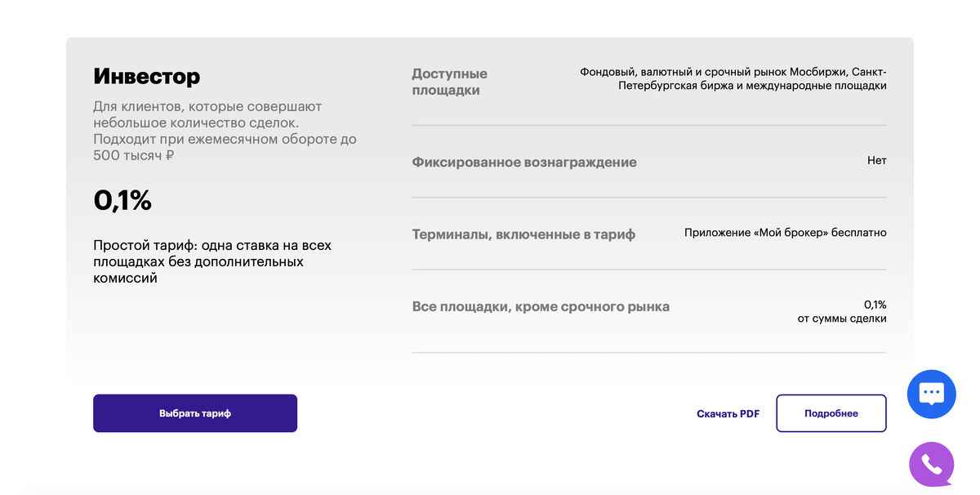Click the Выбрать тариф button
The image size is (980, 495).
pyautogui.click(x=195, y=413)
